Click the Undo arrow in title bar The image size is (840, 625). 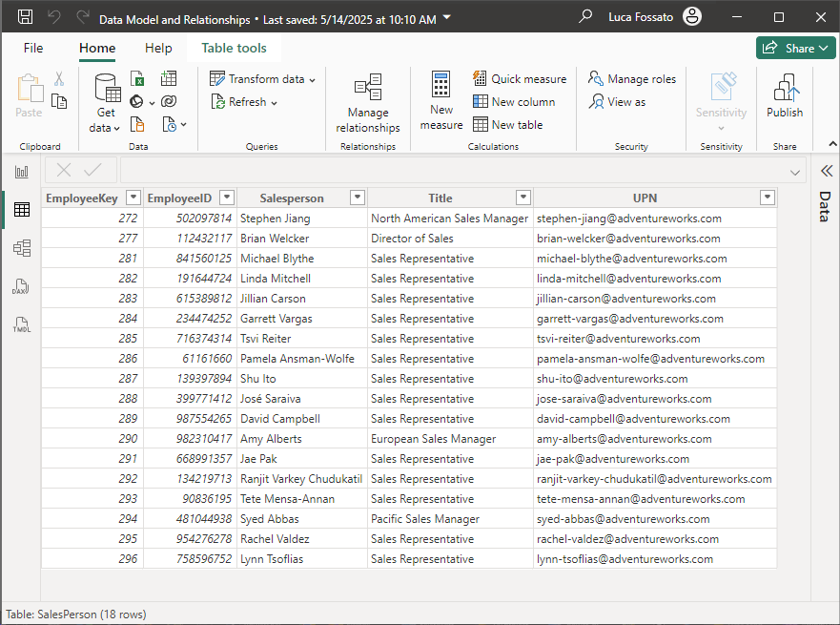pos(54,17)
